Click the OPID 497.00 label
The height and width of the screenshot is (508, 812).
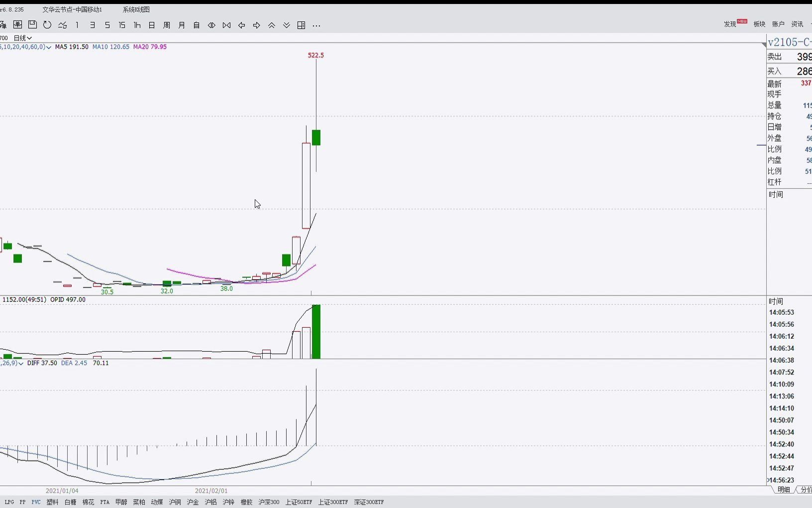pyautogui.click(x=68, y=300)
